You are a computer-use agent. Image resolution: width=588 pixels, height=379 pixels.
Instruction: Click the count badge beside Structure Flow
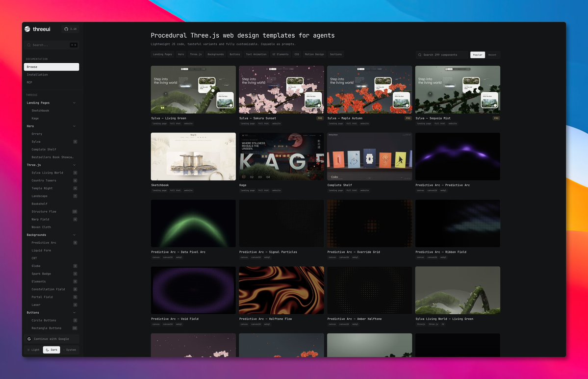75,211
